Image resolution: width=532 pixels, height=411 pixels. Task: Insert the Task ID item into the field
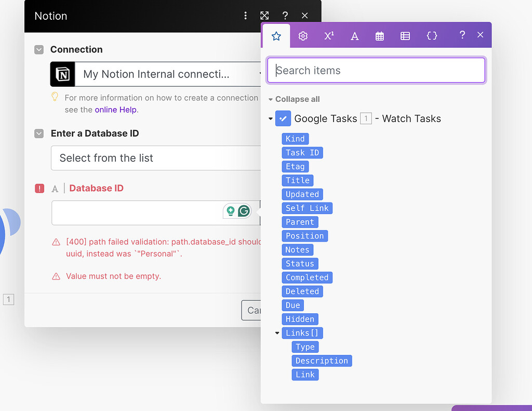click(302, 152)
